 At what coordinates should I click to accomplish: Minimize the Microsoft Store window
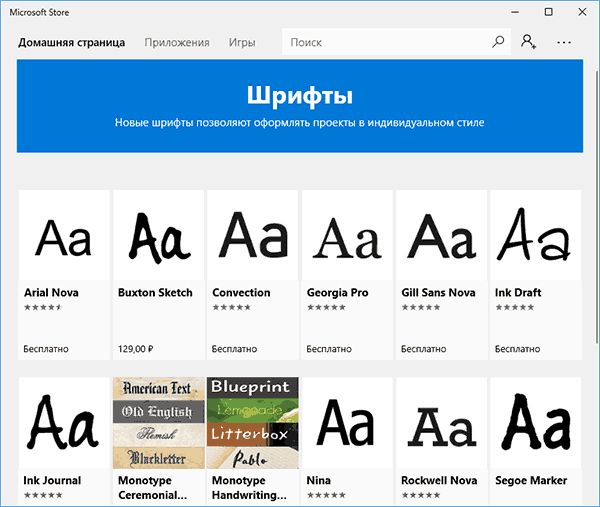tap(515, 12)
